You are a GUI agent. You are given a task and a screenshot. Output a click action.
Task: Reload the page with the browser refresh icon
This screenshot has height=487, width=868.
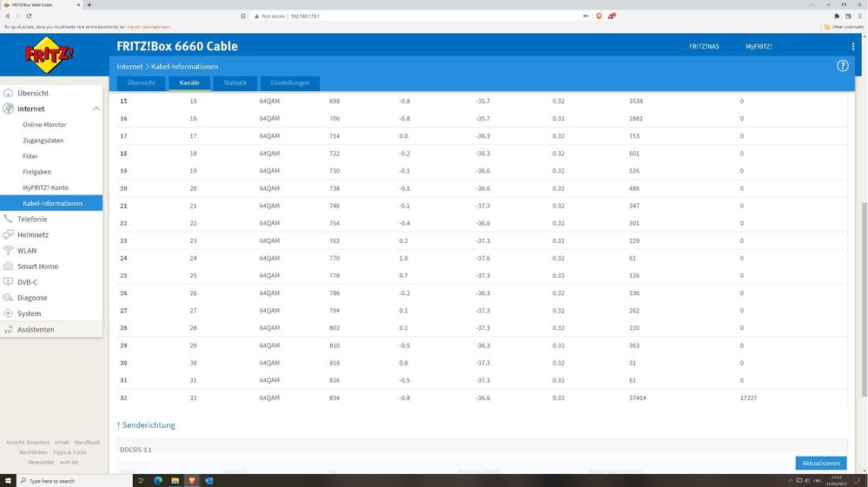[29, 16]
